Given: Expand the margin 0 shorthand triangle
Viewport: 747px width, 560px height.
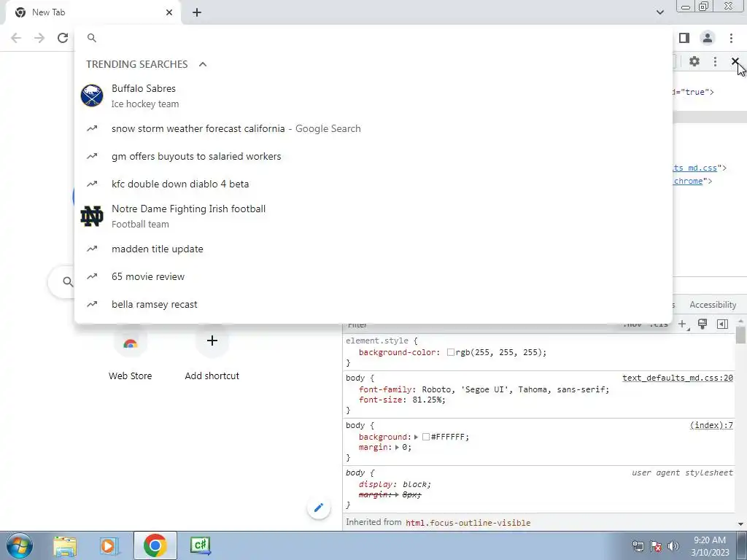Looking at the screenshot, I should tap(397, 447).
